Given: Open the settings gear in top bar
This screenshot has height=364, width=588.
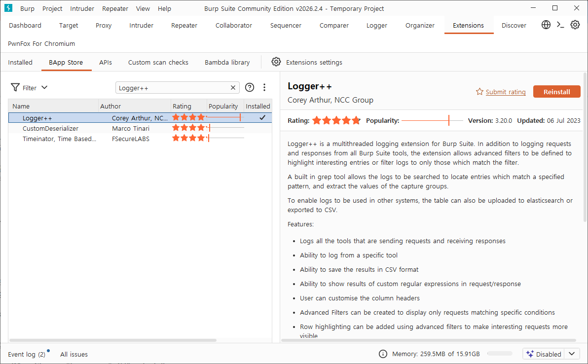Looking at the screenshot, I should pyautogui.click(x=575, y=25).
